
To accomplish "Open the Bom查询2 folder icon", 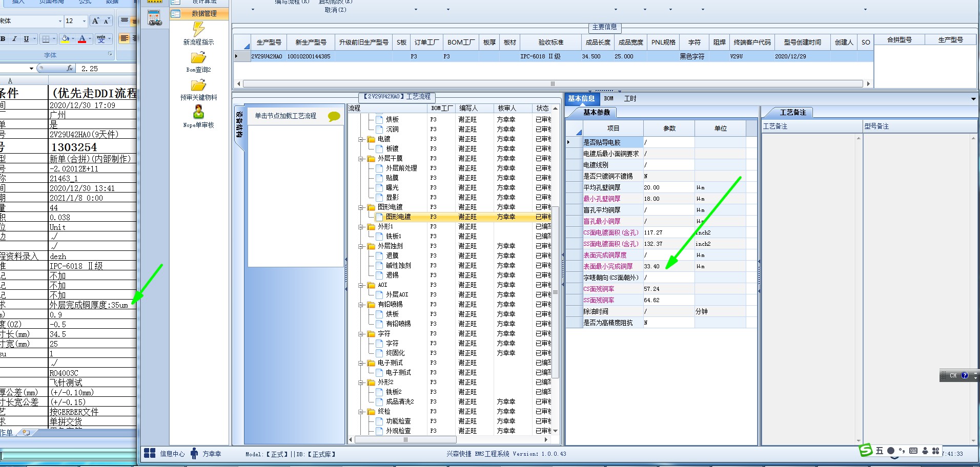I will point(198,57).
